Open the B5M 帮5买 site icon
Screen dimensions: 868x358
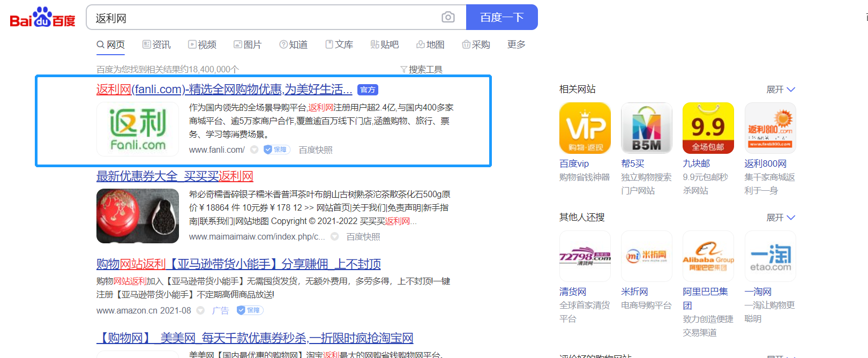(646, 128)
